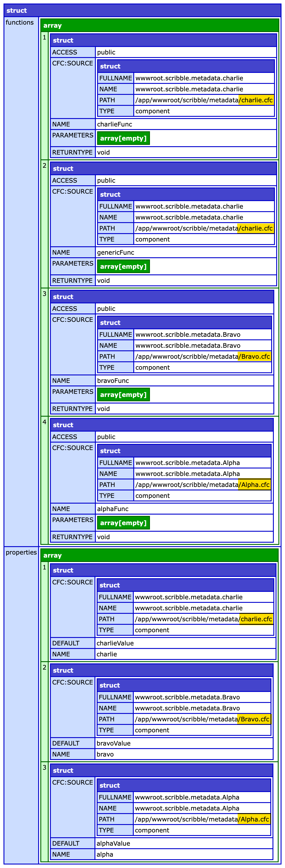
Task: Click highlighted /Bravo.cfc path above bravoValue
Action: (x=254, y=719)
